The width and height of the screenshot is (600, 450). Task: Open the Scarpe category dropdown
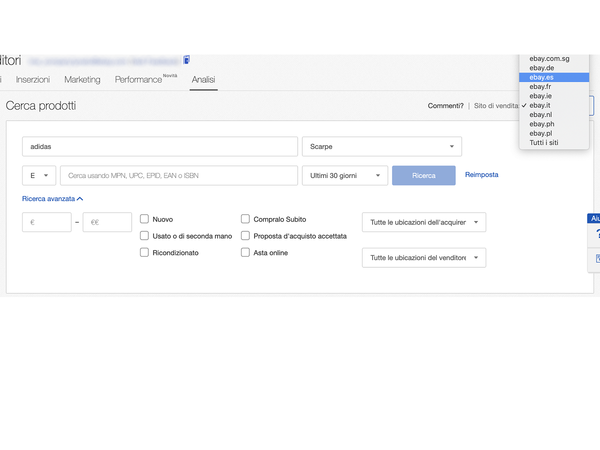tap(382, 147)
